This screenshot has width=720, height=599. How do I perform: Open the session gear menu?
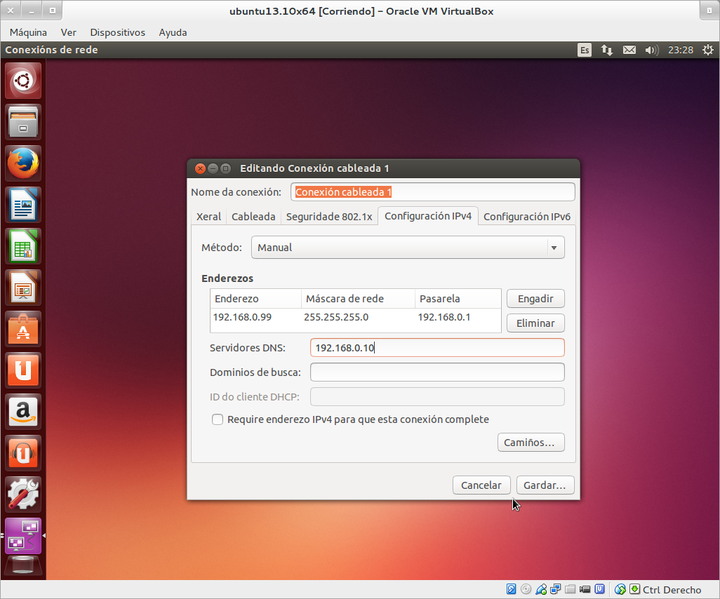tap(708, 50)
